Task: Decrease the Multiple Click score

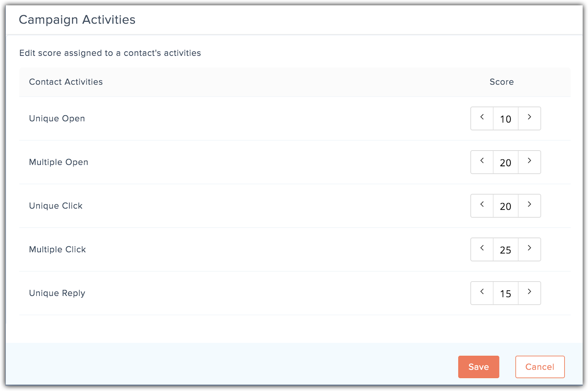Action: pyautogui.click(x=482, y=249)
